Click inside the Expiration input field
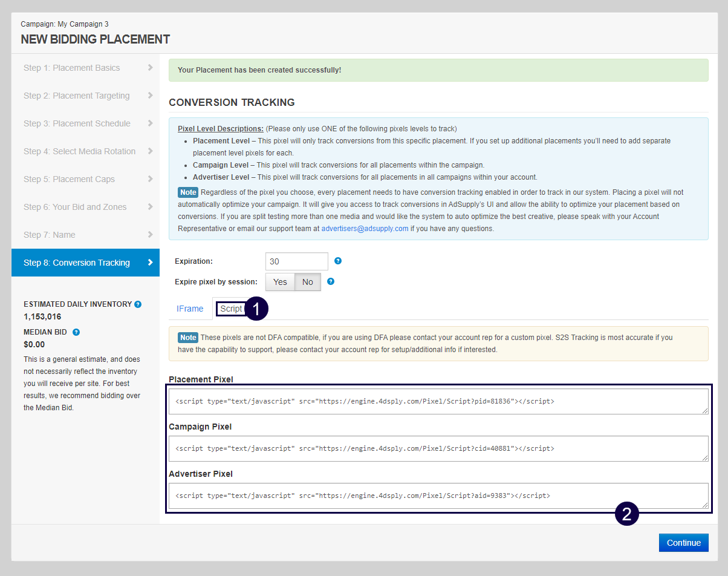Viewport: 728px width, 576px height. [296, 261]
